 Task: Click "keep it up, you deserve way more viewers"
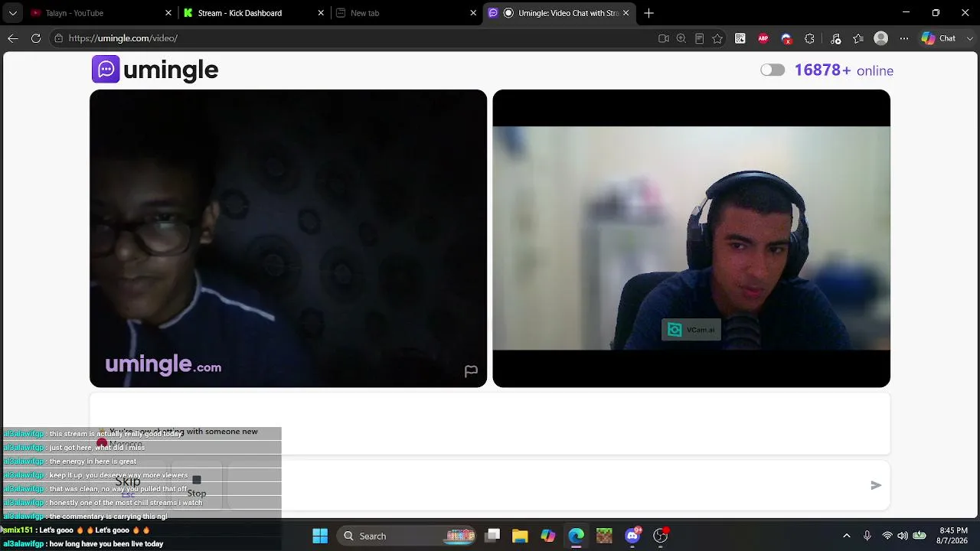(x=118, y=475)
